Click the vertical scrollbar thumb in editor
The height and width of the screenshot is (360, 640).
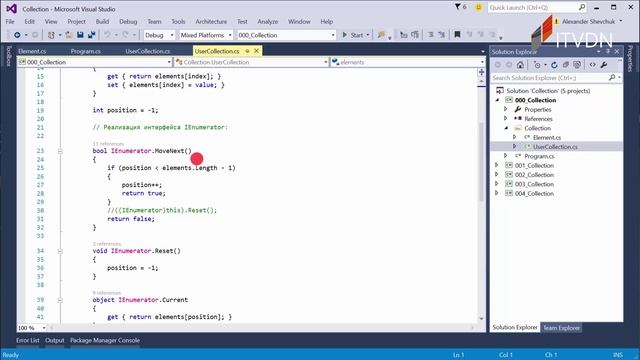coord(482,161)
